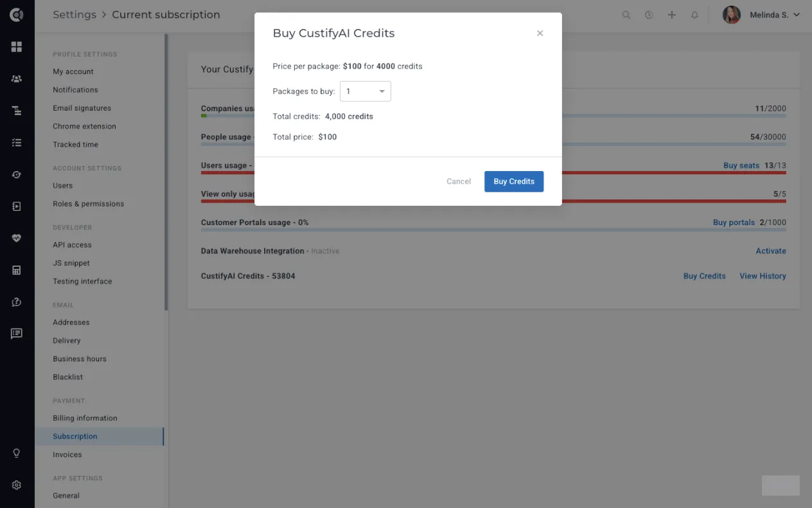Click the hierarchy tree icon in the sidebar
This screenshot has height=508, width=812.
17,111
